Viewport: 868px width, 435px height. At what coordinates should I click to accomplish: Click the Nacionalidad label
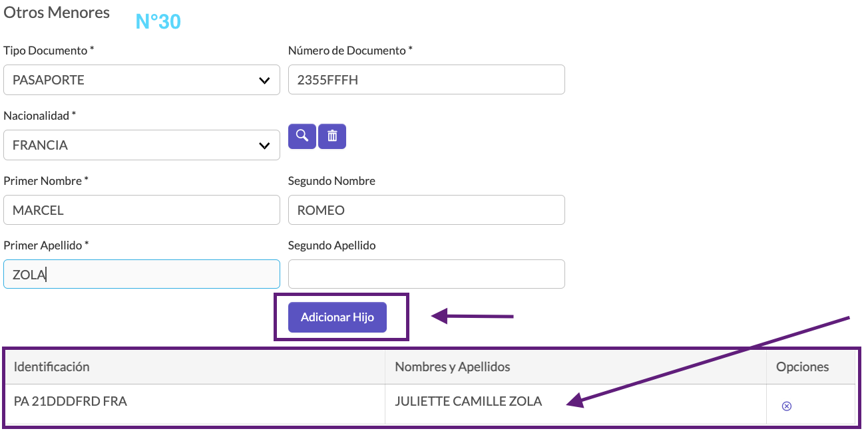pyautogui.click(x=40, y=116)
